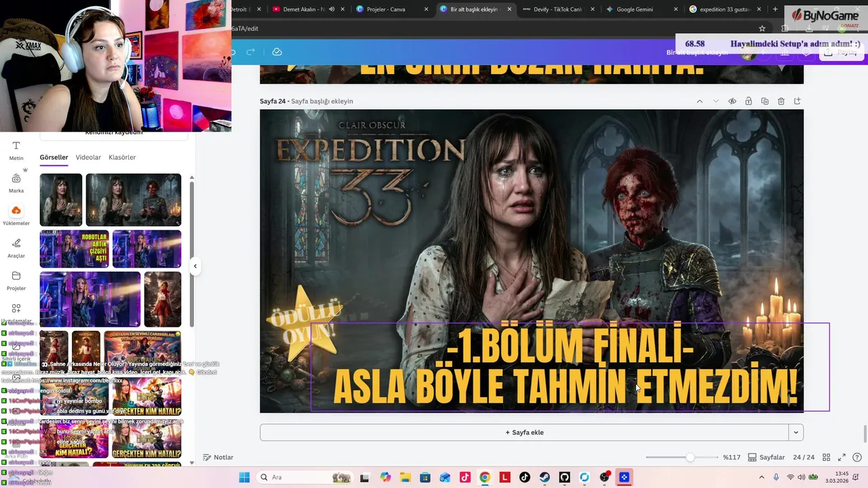
Task: Open the dropdown beside Sayfa ekle
Action: click(x=796, y=432)
